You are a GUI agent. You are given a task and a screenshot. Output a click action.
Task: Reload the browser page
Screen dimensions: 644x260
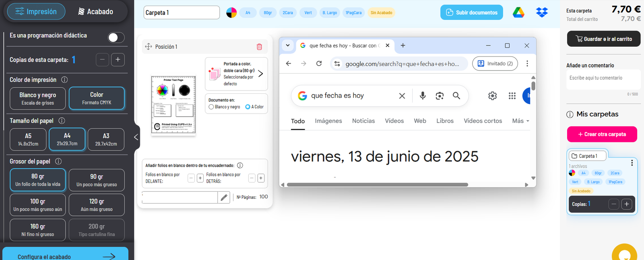coord(319,64)
